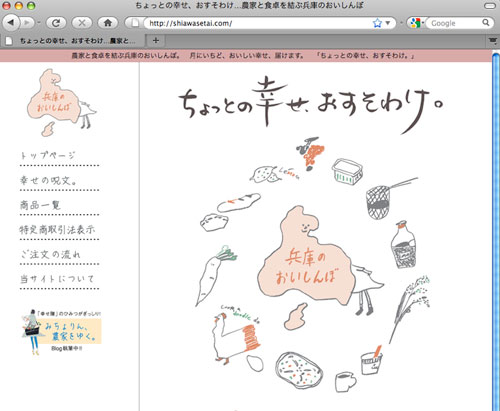
Task: Click the page identity icon left of the URL
Action: pyautogui.click(x=135, y=23)
